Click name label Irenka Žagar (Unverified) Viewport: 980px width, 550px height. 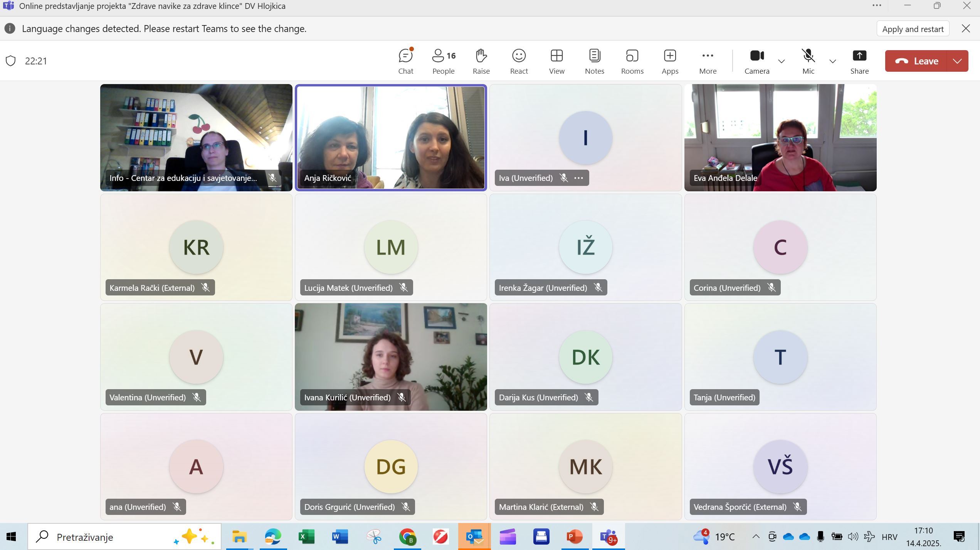(543, 288)
